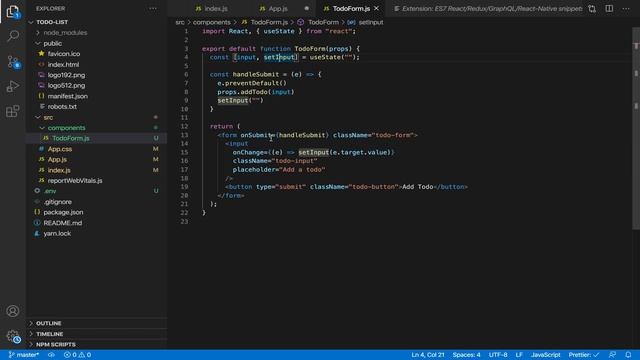This screenshot has width=640, height=360.
Task: Change file encoding UTF-8
Action: tap(498, 355)
